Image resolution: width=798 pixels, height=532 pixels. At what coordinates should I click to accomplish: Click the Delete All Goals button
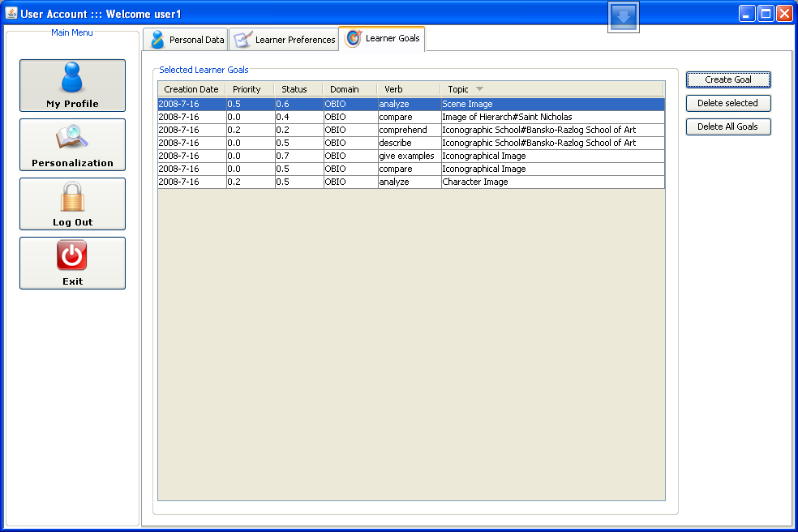pyautogui.click(x=727, y=127)
